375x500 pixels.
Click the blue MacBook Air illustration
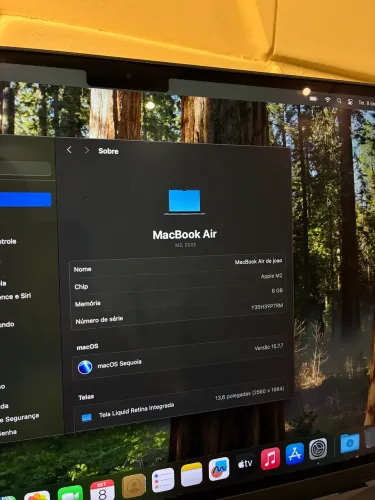pos(184,202)
